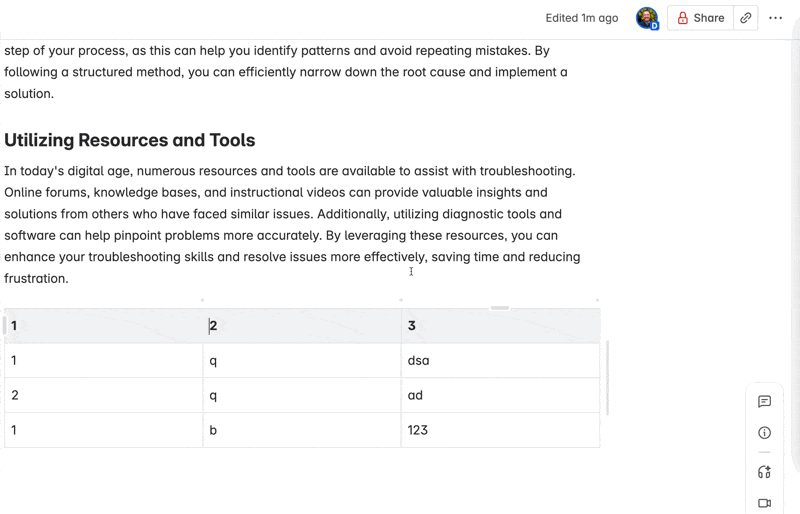Click the headphones audio icon
The width and height of the screenshot is (800, 514).
pos(764,472)
